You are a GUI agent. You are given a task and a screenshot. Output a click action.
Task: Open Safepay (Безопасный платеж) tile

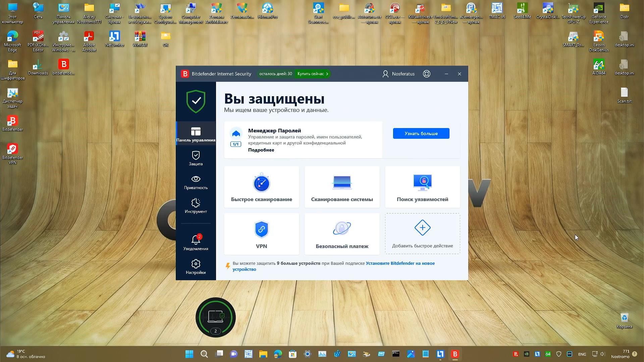[342, 234]
